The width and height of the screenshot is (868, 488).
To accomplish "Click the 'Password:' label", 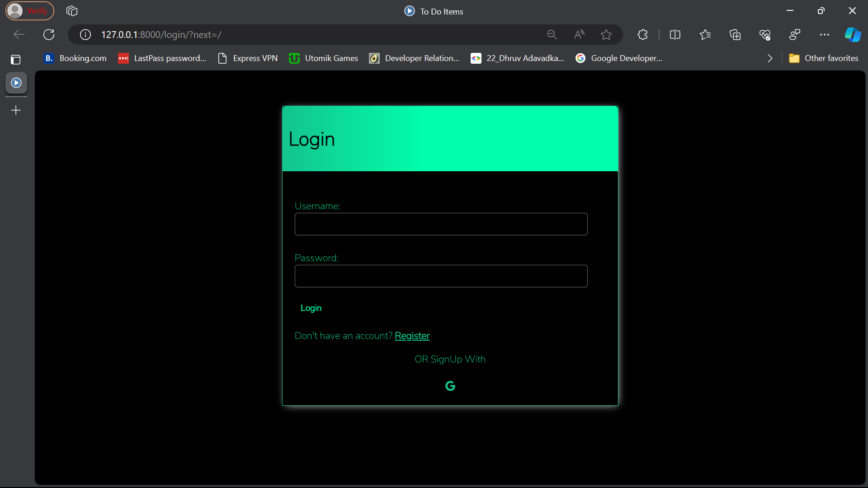I will point(316,258).
